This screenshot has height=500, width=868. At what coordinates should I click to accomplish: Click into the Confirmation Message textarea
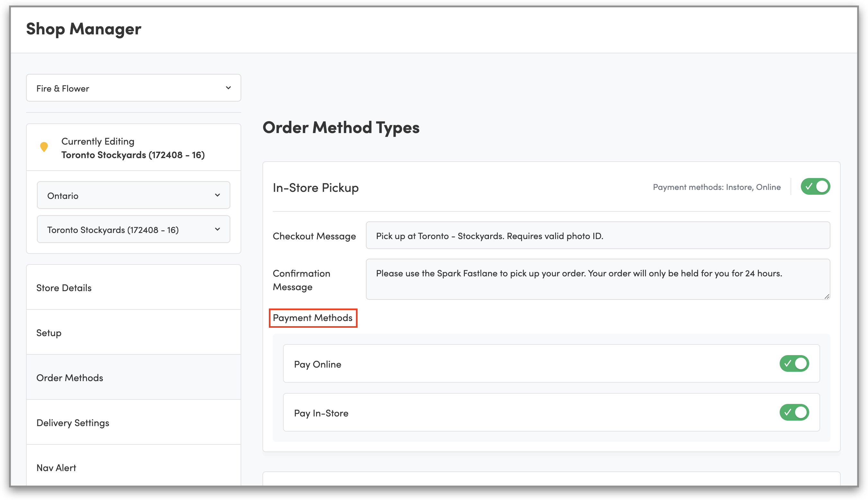(597, 279)
